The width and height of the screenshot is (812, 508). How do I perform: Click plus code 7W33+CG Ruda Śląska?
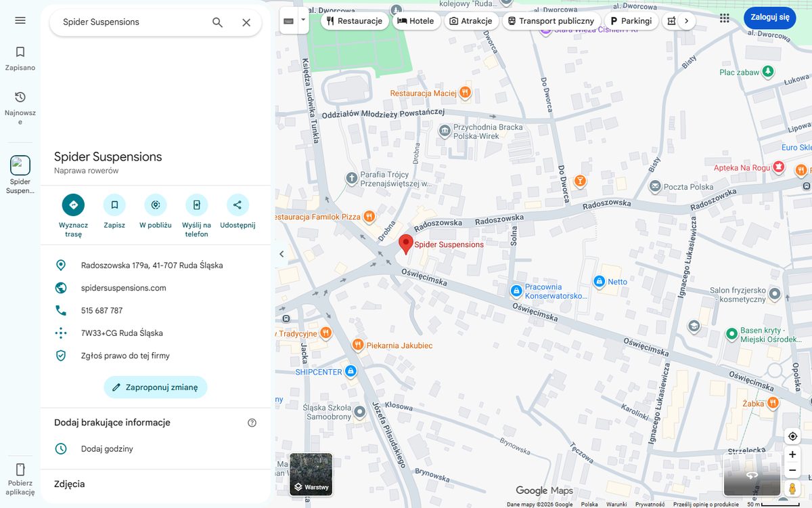[x=156, y=333]
